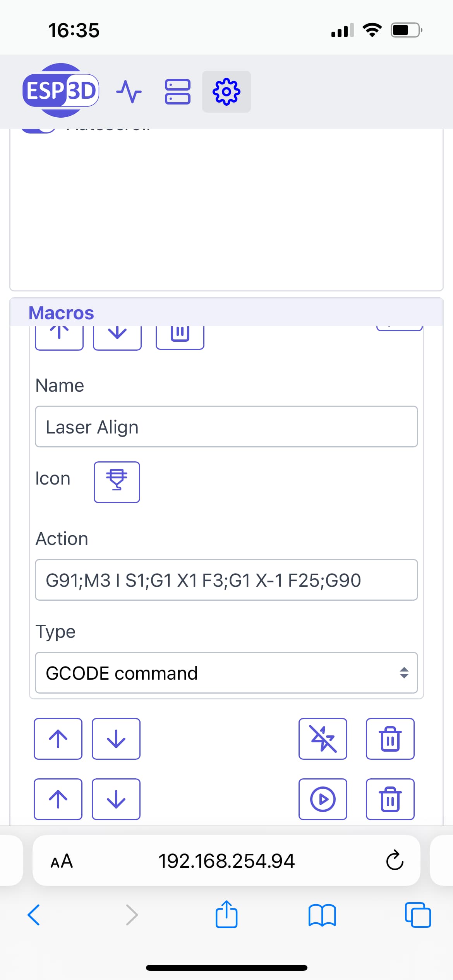
Task: Move the flash-off macro row down
Action: coord(116,738)
